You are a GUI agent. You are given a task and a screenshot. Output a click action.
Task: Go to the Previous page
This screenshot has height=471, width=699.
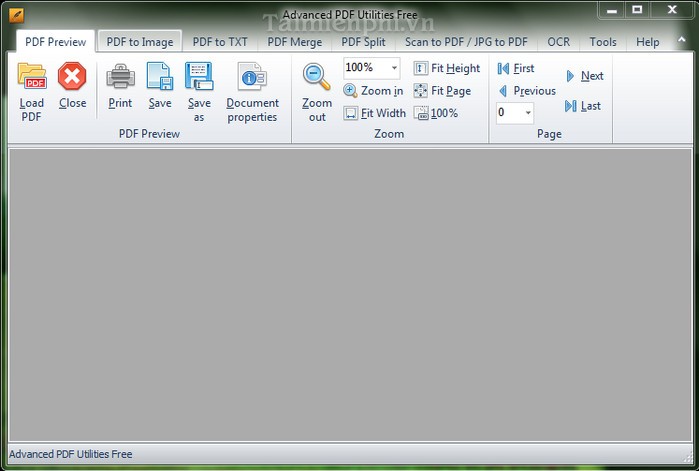point(527,91)
